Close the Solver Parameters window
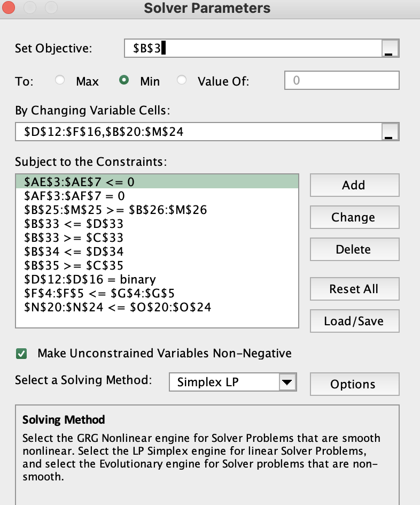Image resolution: width=420 pixels, height=505 pixels. pos(10,8)
